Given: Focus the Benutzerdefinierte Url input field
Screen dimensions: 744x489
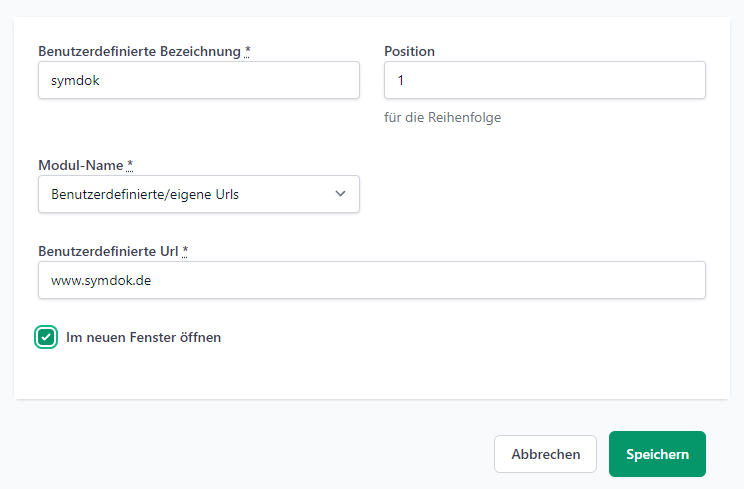Looking at the screenshot, I should pos(372,280).
